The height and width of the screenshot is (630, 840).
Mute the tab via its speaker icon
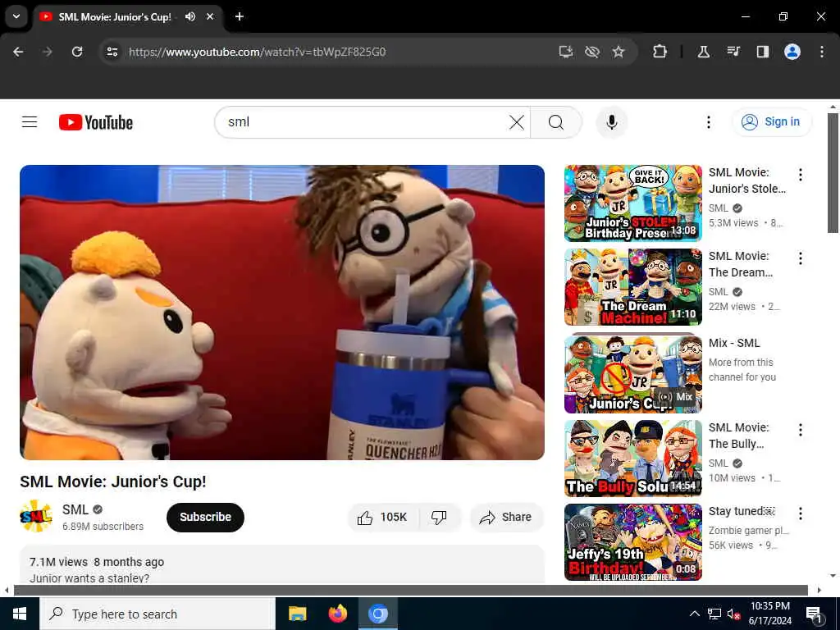coord(190,16)
